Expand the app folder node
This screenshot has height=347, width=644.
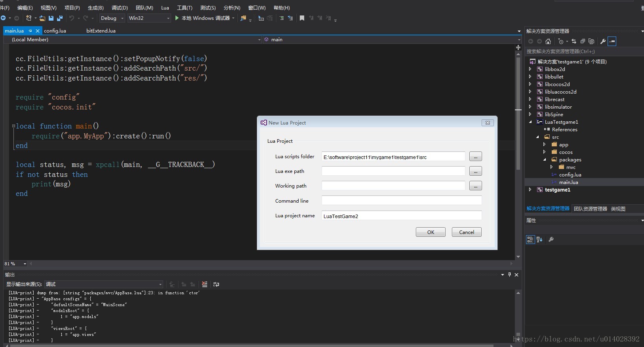tap(545, 144)
